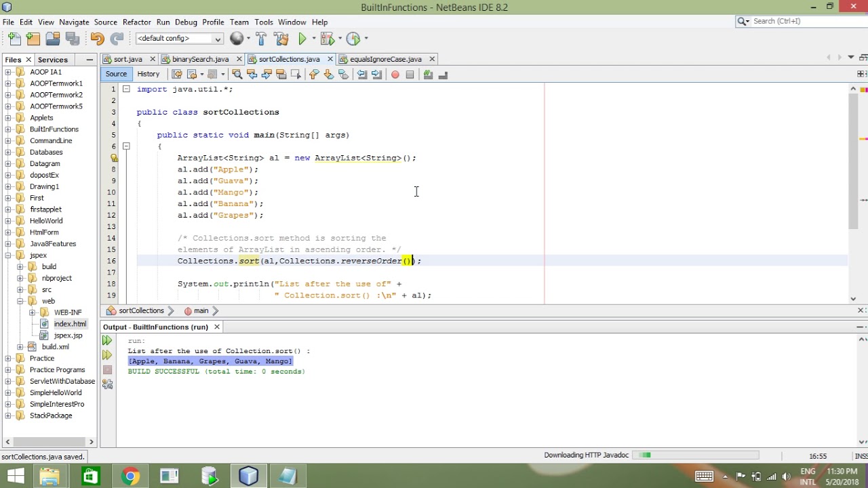The height and width of the screenshot is (488, 868).
Task: Run the project with the green arrow
Action: 302,39
